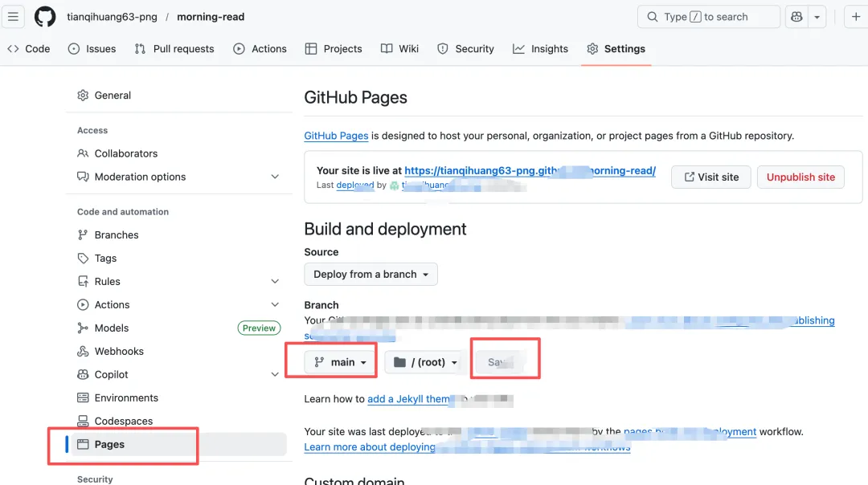Expand Moderation options chevron
868x485 pixels.
point(275,177)
